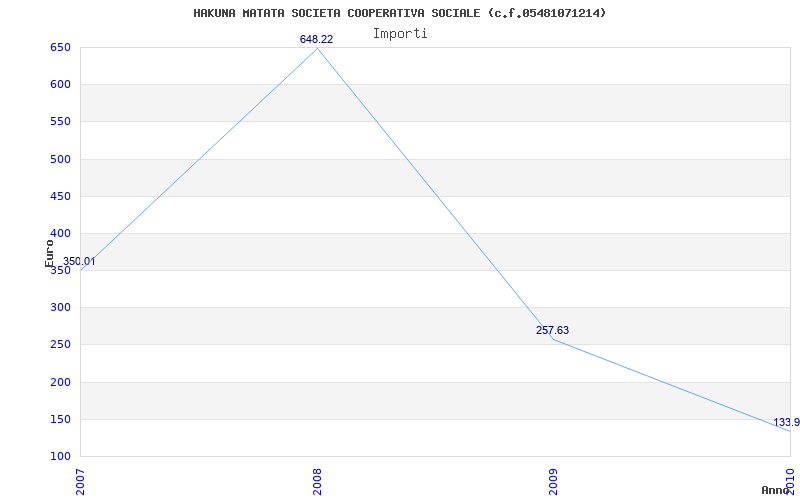Click the 200 y-axis tick label
800x500 pixels.
point(60,382)
